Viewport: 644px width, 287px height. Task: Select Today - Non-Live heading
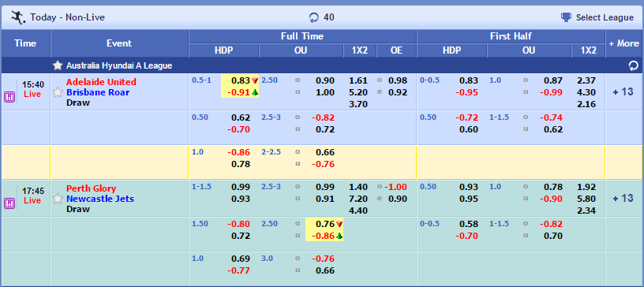click(67, 17)
